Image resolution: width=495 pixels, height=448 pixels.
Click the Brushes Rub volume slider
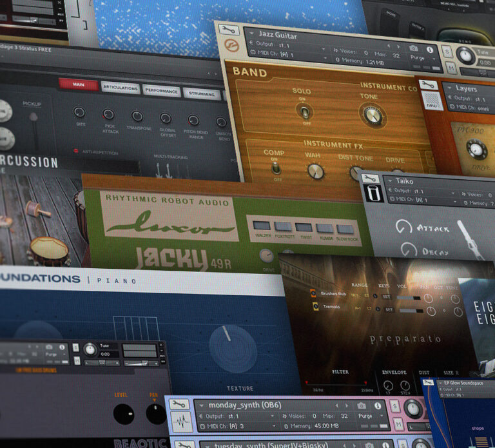coord(408,298)
